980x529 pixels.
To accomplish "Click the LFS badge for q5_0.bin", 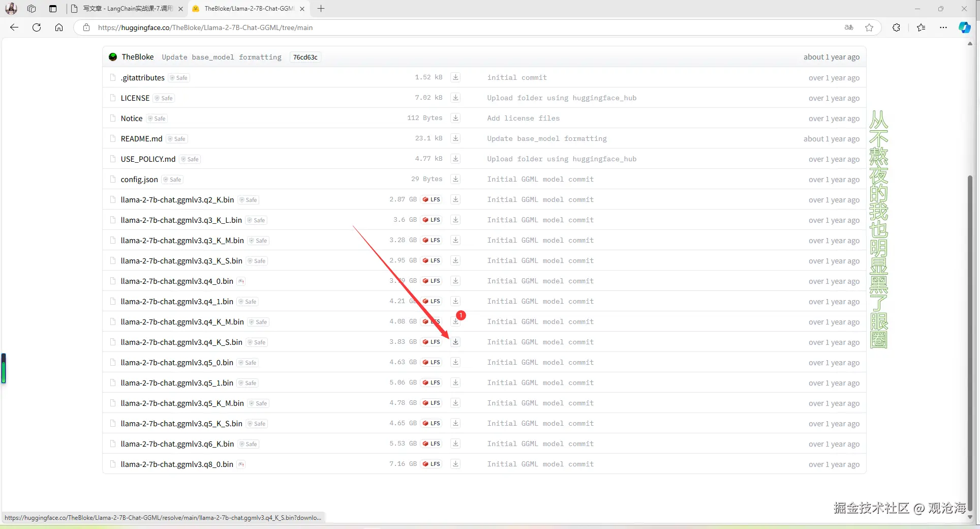I will pos(432,362).
